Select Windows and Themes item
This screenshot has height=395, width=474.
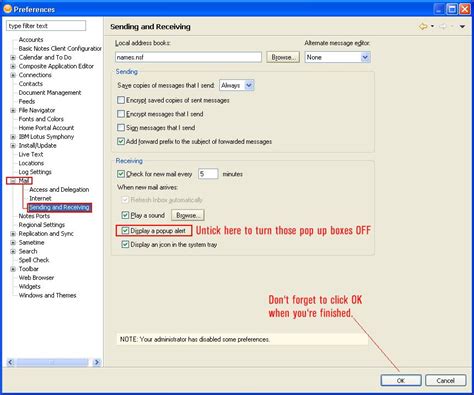coord(47,295)
